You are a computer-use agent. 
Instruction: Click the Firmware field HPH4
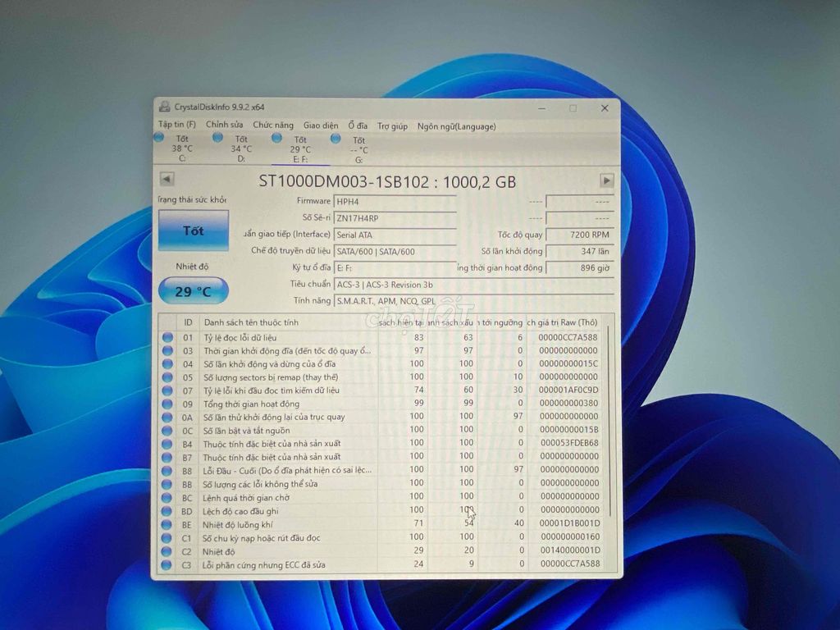tap(395, 202)
